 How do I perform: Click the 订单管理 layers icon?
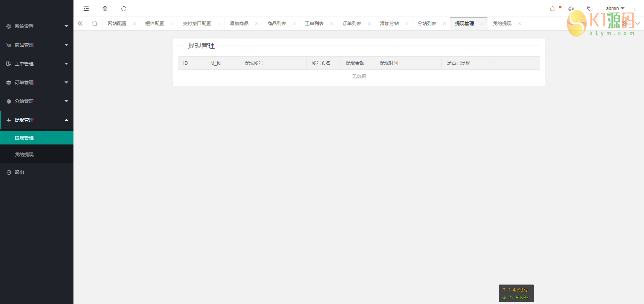[x=9, y=82]
